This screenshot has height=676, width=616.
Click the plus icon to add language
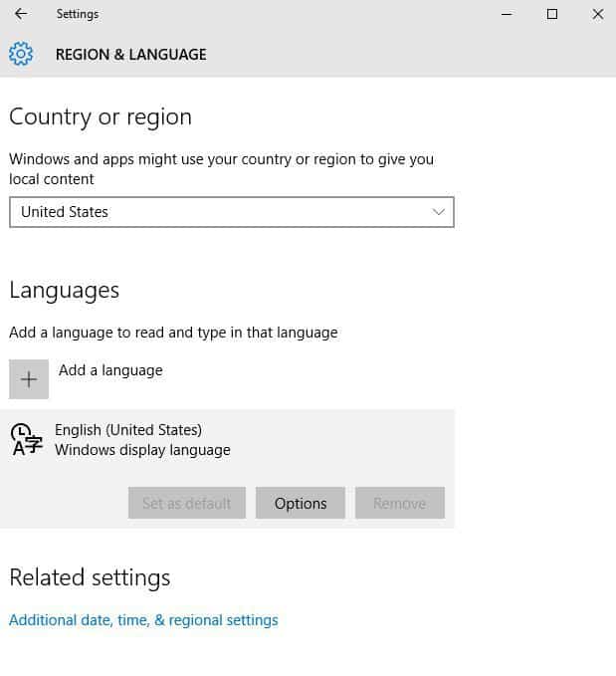[x=29, y=379]
